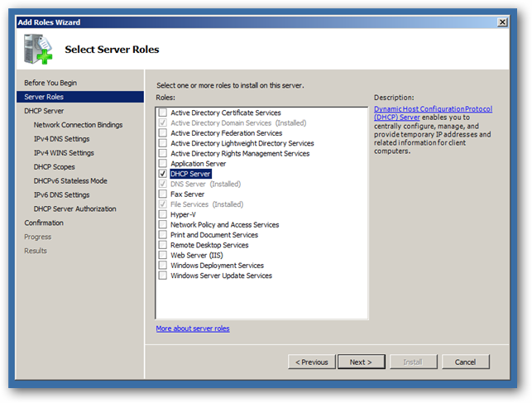Click the installed File Services checkbox

point(163,204)
